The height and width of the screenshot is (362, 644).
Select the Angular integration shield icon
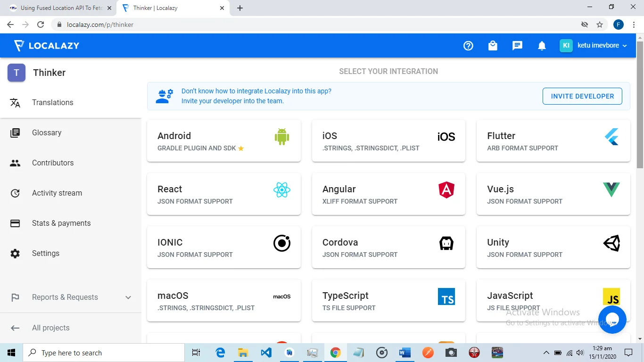click(x=446, y=190)
